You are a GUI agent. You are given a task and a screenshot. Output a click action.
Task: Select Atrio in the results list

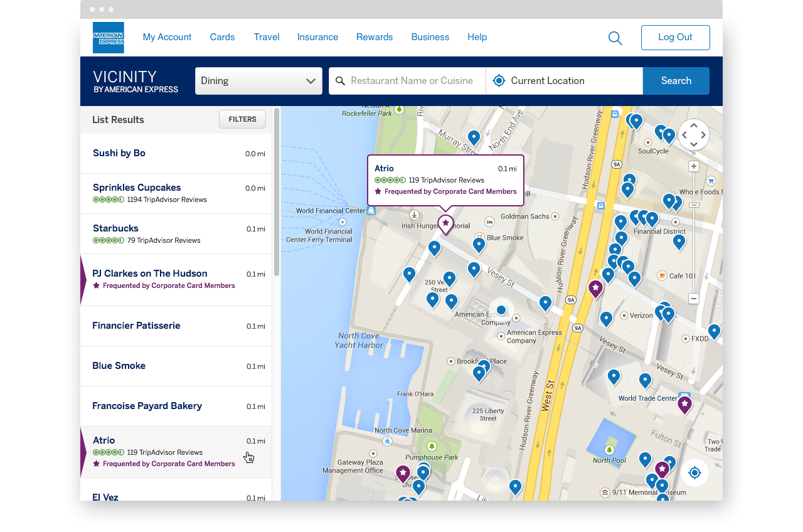pyautogui.click(x=176, y=452)
